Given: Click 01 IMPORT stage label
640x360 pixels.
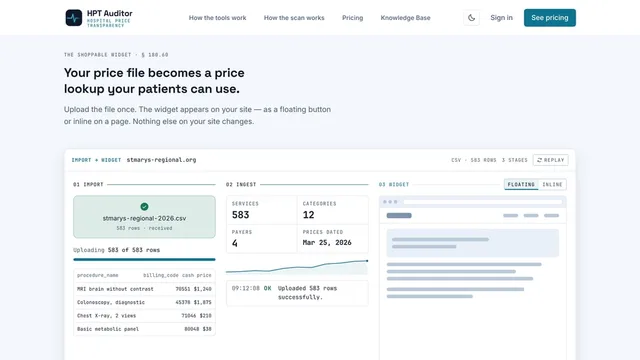Looking at the screenshot, I should click(x=88, y=184).
